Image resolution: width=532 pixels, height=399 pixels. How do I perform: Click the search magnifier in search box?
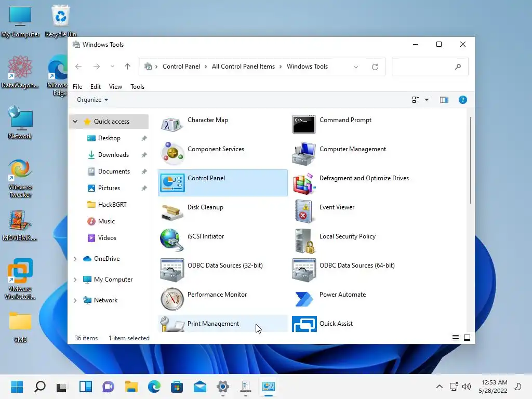click(458, 66)
